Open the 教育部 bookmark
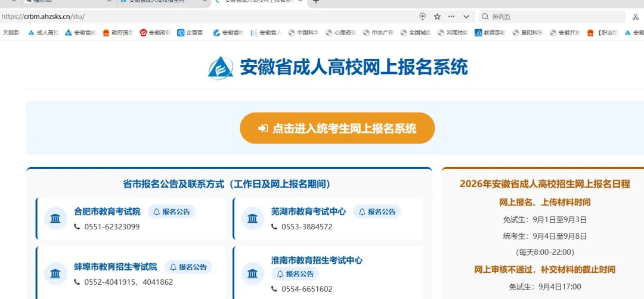 coord(490,33)
